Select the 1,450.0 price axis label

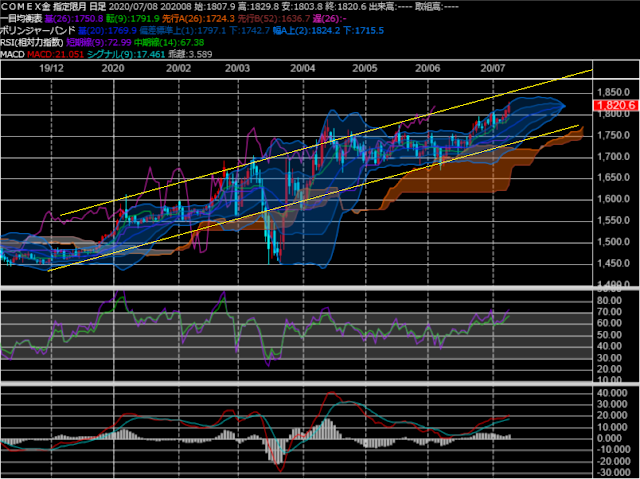pyautogui.click(x=613, y=263)
